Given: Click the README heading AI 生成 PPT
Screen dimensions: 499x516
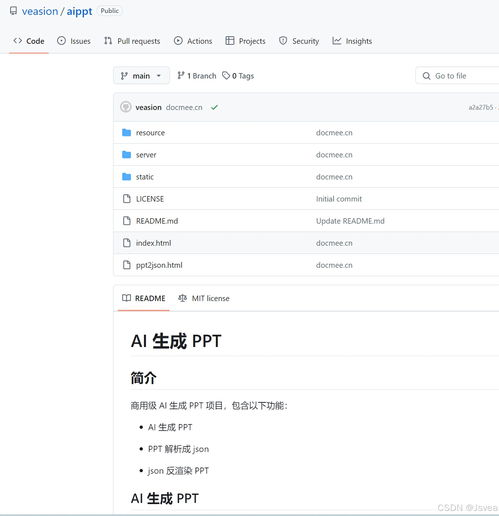Looking at the screenshot, I should (176, 341).
